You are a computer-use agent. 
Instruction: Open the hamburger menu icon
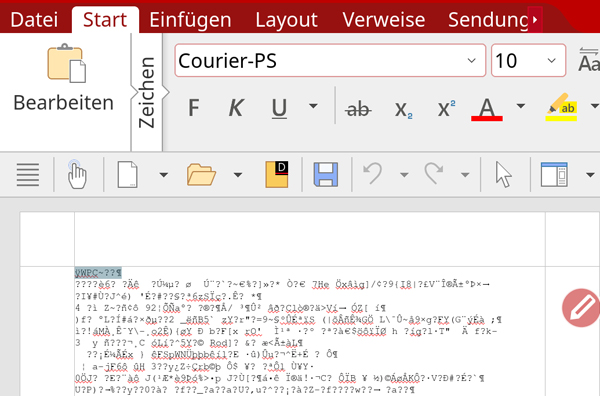click(x=28, y=175)
